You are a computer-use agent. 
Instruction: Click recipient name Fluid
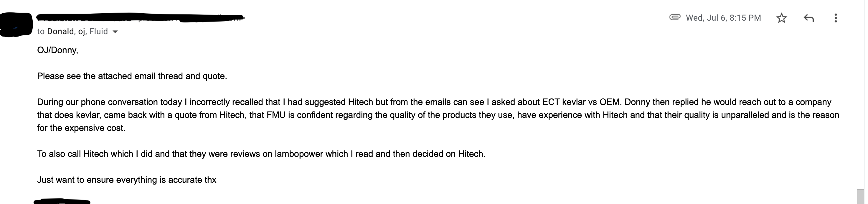(98, 31)
